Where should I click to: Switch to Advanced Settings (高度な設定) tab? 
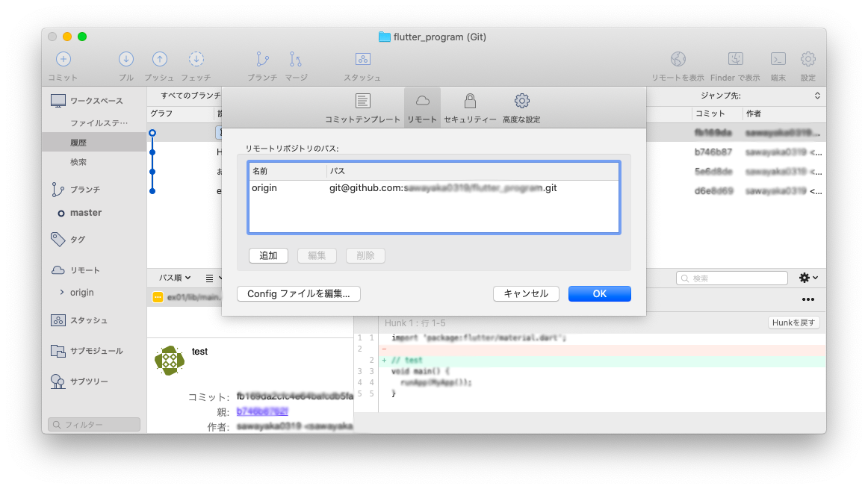(x=521, y=108)
